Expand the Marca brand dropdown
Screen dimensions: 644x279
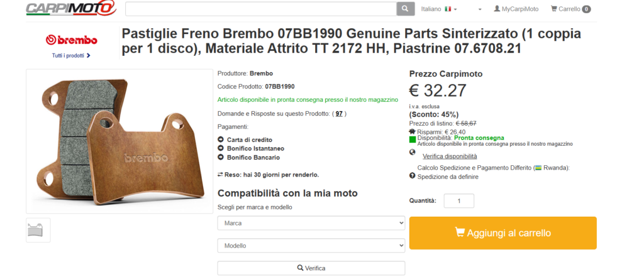coord(311,223)
